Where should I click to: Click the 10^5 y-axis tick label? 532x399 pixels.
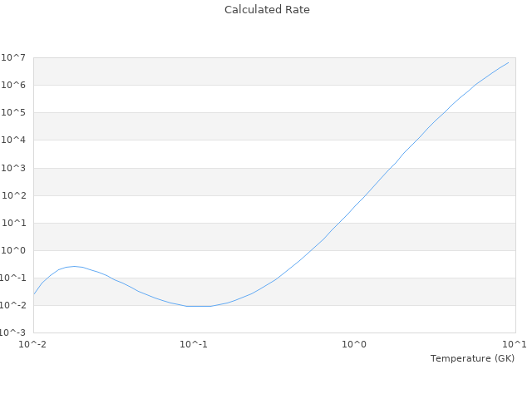(x=16, y=112)
